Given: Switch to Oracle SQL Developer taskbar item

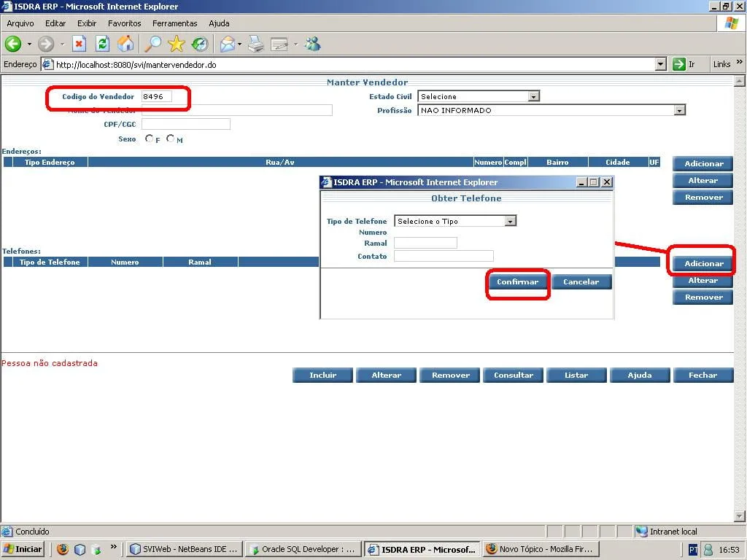Looking at the screenshot, I should tap(303, 549).
